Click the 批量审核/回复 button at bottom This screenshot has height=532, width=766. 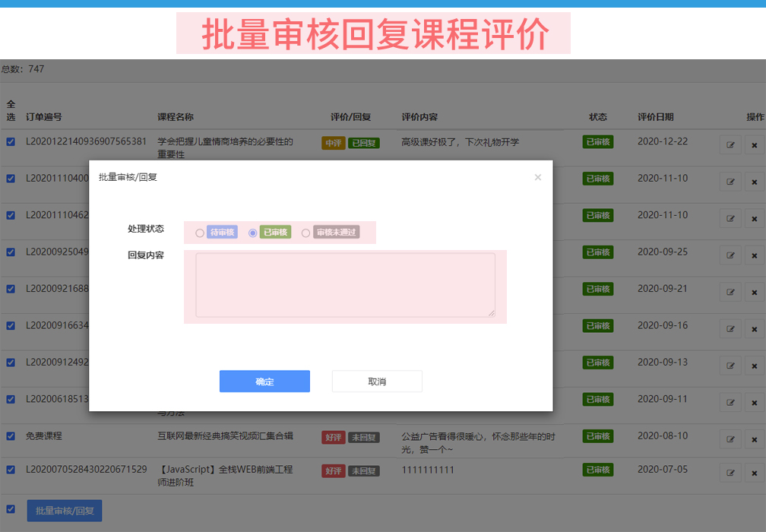(65, 511)
